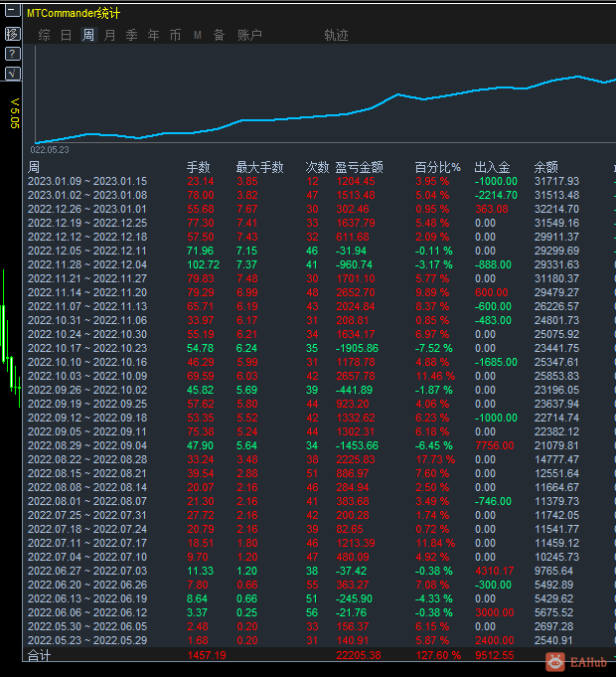Select row 2022.08.22 ~ 2022.08.28
Image resolution: width=616 pixels, height=677 pixels.
point(318,460)
